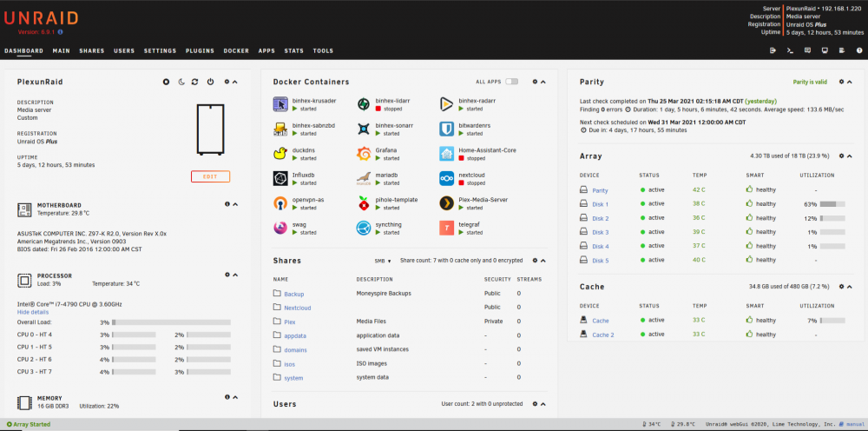This screenshot has width=868, height=431.
Task: Click the logout icon in top bar
Action: click(773, 50)
